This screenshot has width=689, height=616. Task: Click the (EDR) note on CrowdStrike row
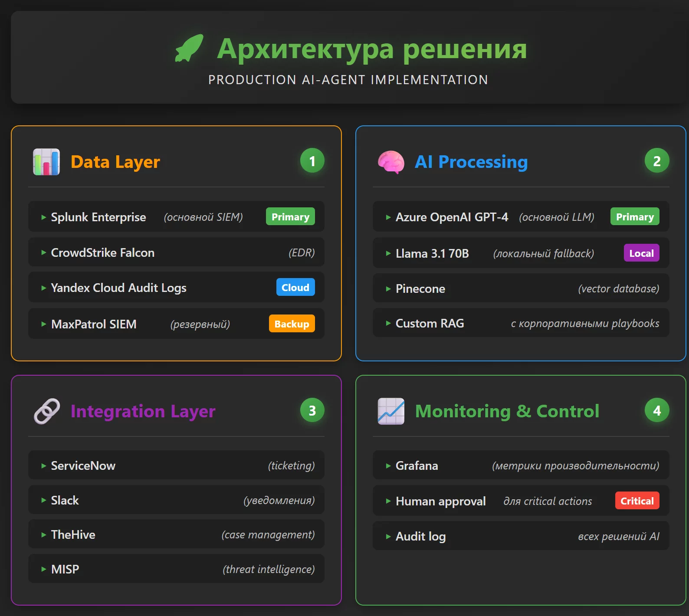(302, 252)
